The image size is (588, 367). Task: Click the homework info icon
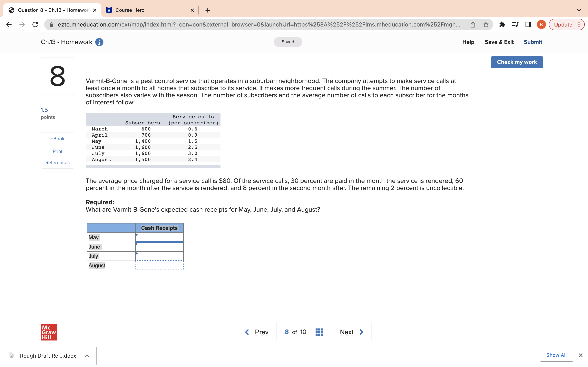[99, 42]
